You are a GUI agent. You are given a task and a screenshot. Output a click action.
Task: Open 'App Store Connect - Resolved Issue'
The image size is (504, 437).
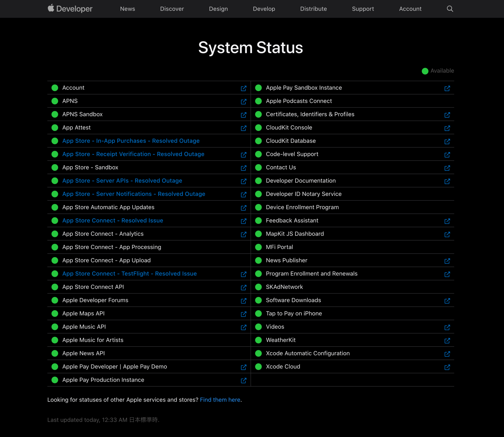tap(113, 220)
